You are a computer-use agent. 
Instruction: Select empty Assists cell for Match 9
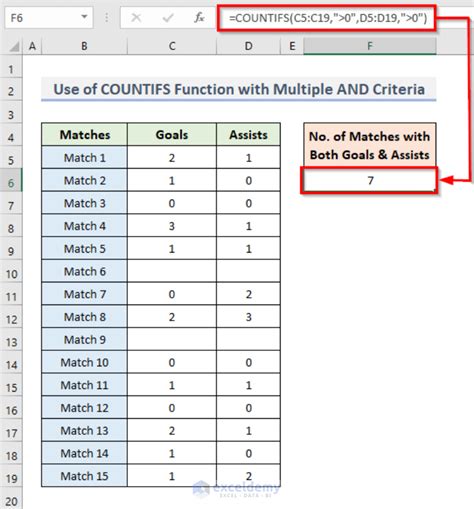248,340
